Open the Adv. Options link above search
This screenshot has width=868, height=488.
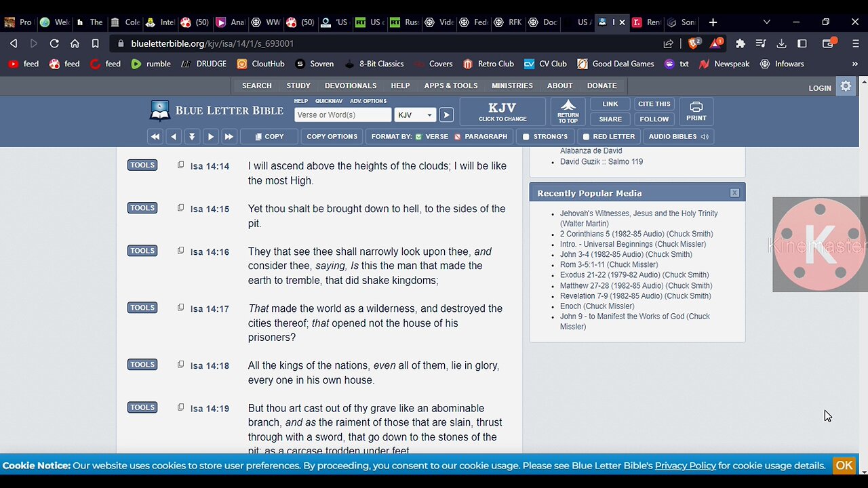368,101
